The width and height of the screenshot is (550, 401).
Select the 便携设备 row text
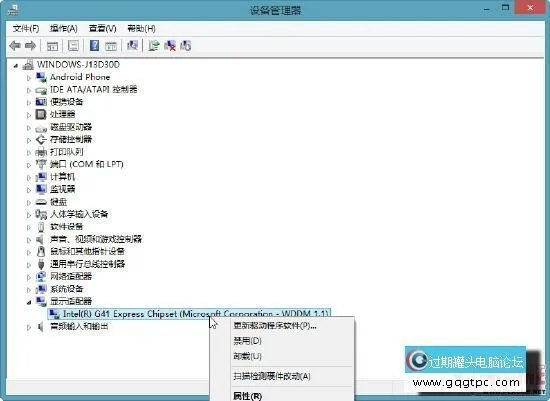[67, 102]
